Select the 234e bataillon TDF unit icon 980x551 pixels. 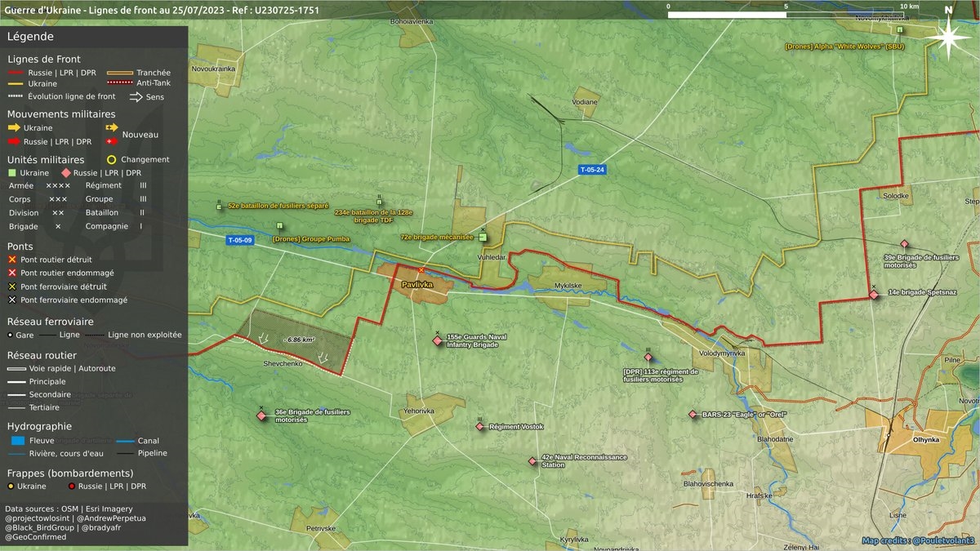379,201
